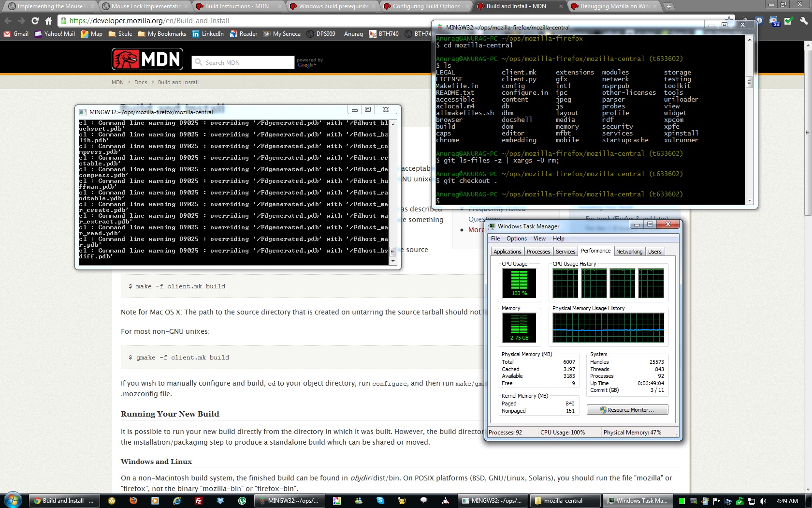The height and width of the screenshot is (508, 812).
Task: Open the Applications tab in Task Manager
Action: pyautogui.click(x=507, y=252)
